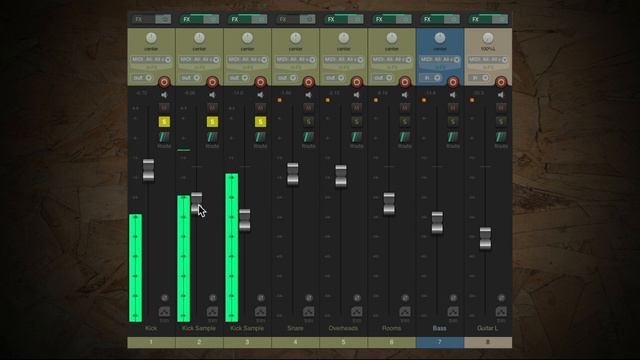This screenshot has width=640, height=360.
Task: Arm Kick Sample track 2 for recording
Action: [212, 82]
